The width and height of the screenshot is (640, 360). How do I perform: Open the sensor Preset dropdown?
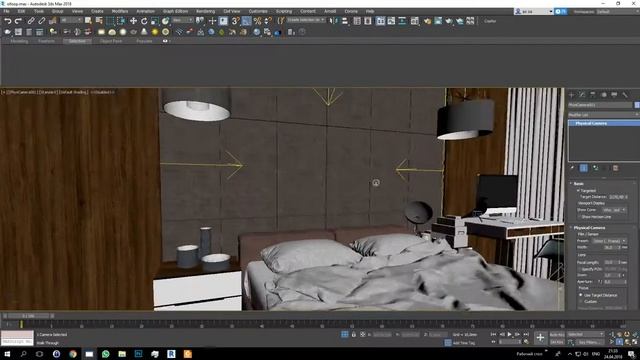609,241
